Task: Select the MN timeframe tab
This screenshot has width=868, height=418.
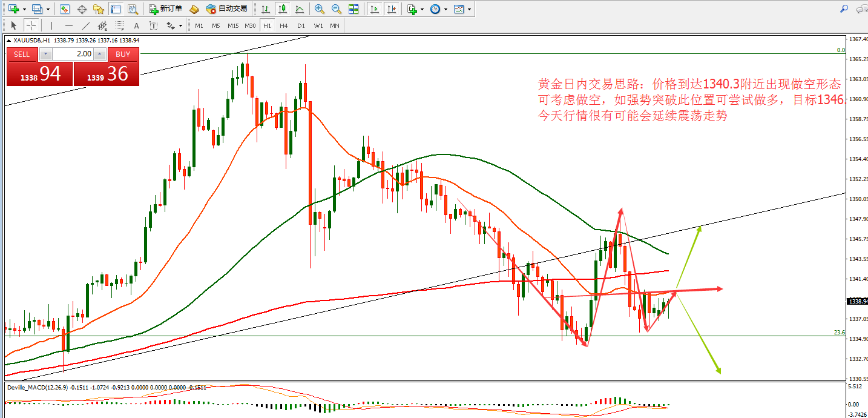Action: coord(335,25)
